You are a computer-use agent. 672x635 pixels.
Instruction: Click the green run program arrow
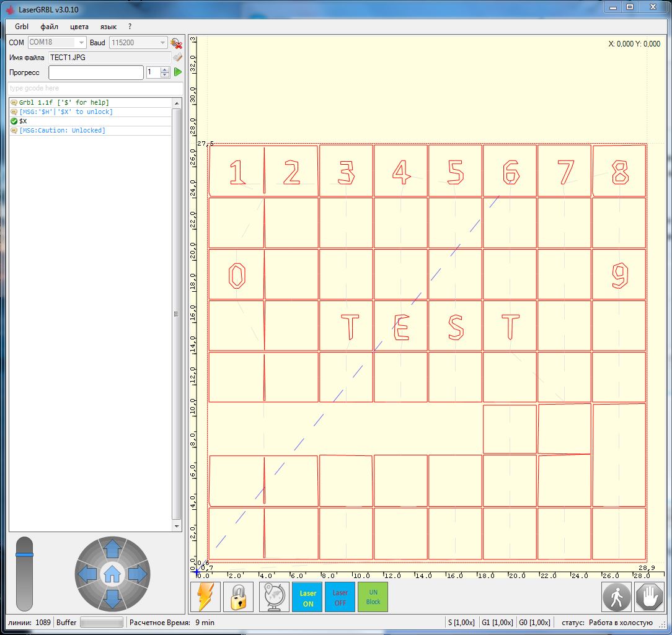coord(178,72)
